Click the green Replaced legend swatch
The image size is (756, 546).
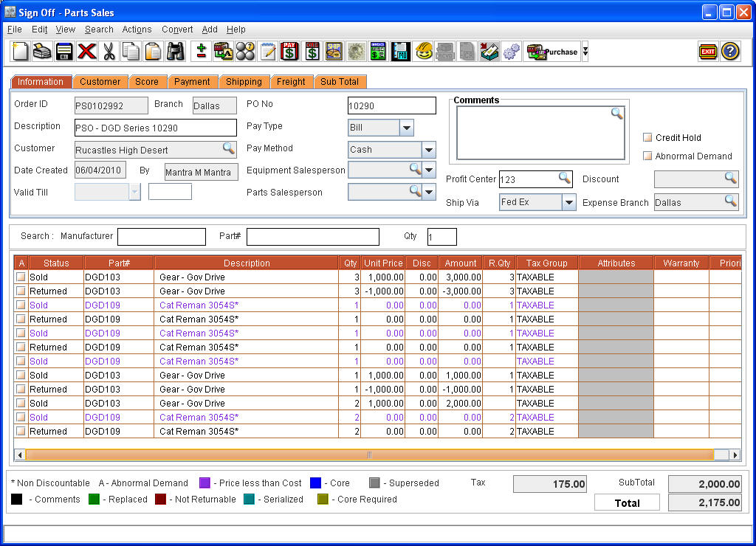tap(94, 500)
